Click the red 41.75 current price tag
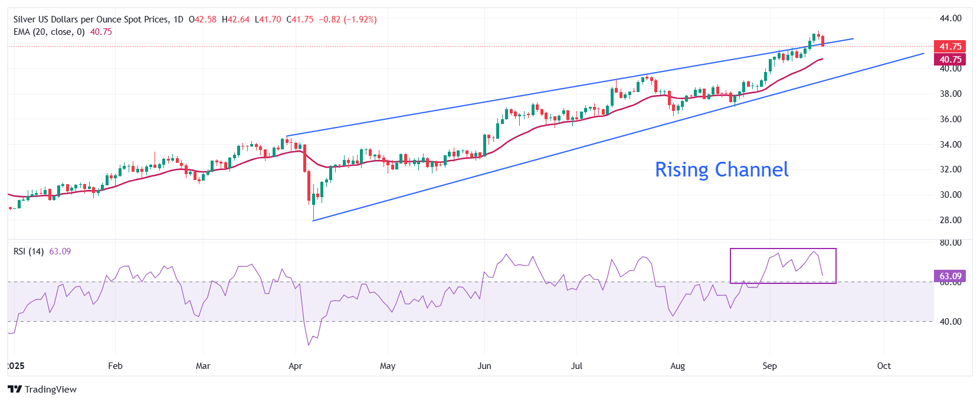Screen dimensions: 980x402 coord(950,46)
